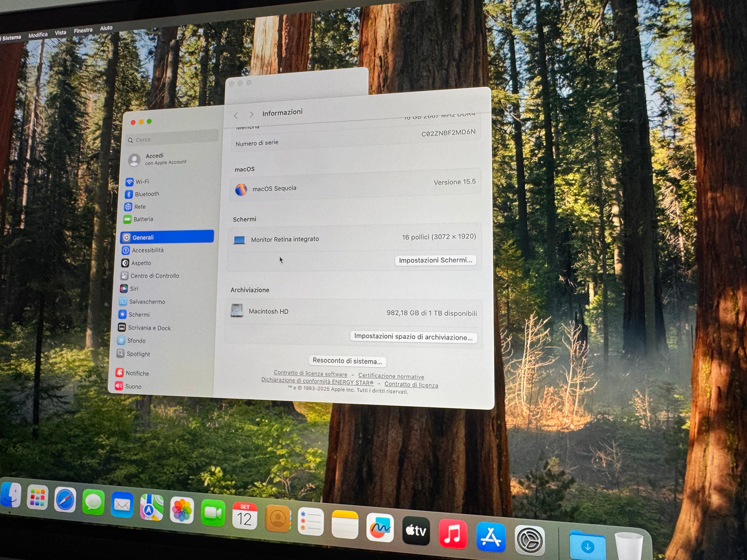Open Scrivania e Dock settings
Screen dimensions: 747x560
click(x=149, y=328)
